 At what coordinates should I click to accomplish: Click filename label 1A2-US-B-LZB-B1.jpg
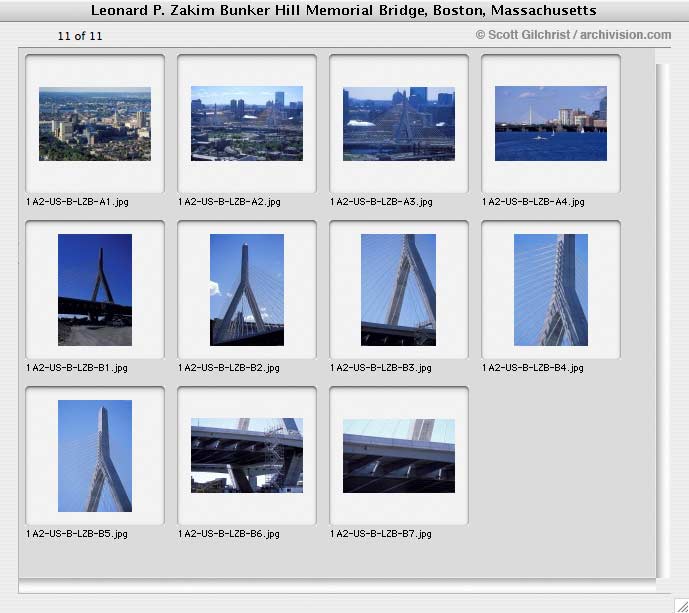pyautogui.click(x=77, y=368)
